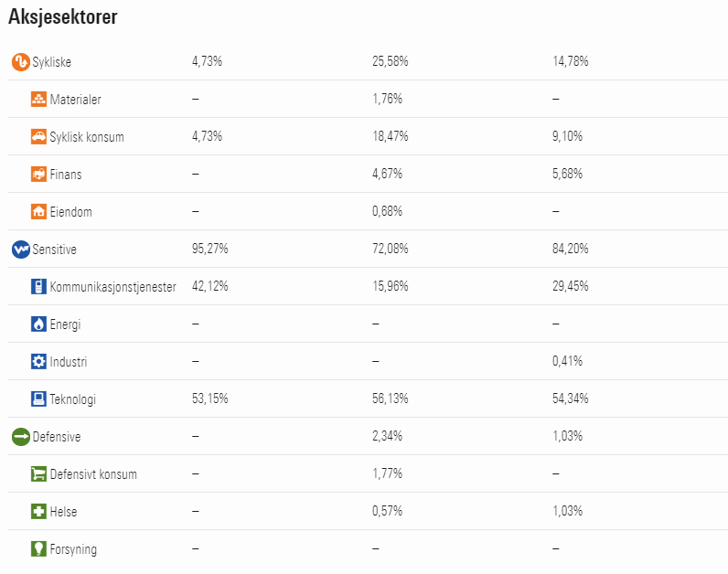Screen dimensions: 728x574
Task: Click the Kommunikasjonstjenester phone icon
Action: pyautogui.click(x=38, y=287)
